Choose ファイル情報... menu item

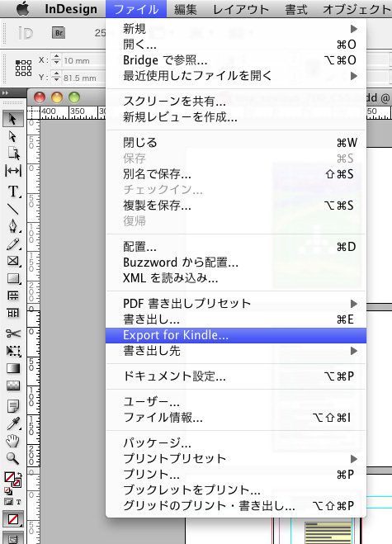coord(236,418)
